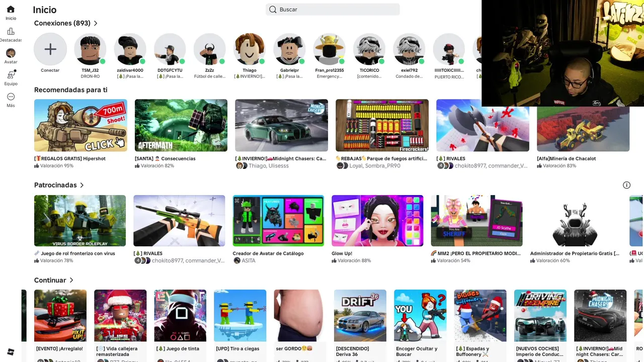The width and height of the screenshot is (644, 362).
Task: Expand the Conexiones (893) list
Action: pyautogui.click(x=66, y=23)
